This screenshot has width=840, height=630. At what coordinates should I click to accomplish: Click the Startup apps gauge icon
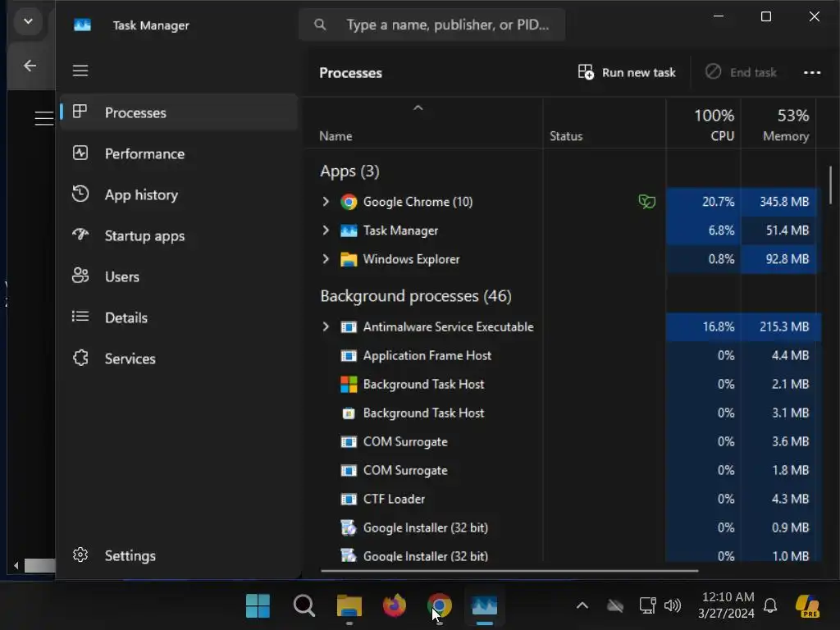80,235
